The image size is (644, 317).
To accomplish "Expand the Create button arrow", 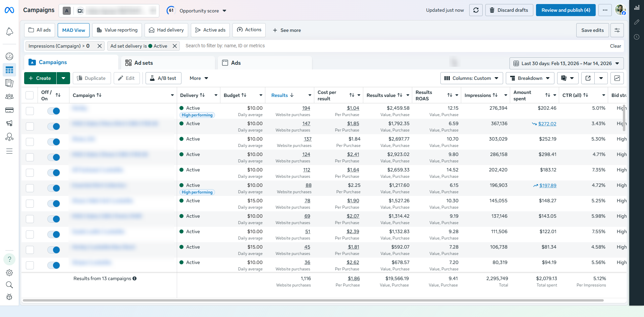I will coord(63,78).
